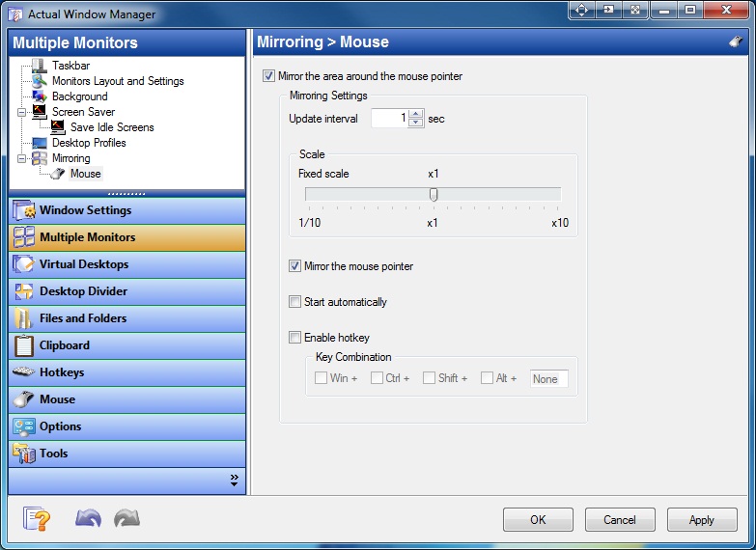
Task: Click the Save Idle Screens icon
Action: [x=58, y=127]
